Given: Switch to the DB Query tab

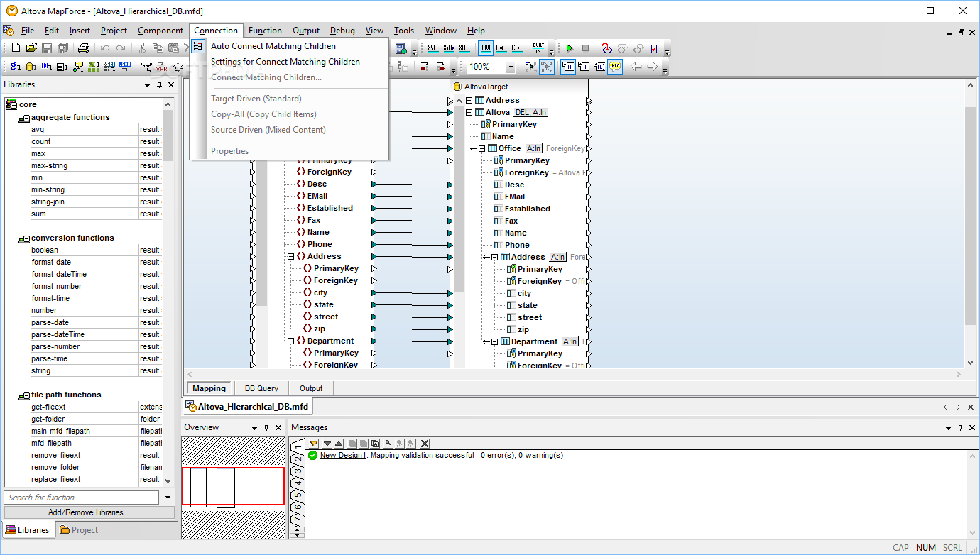Looking at the screenshot, I should tap(261, 388).
